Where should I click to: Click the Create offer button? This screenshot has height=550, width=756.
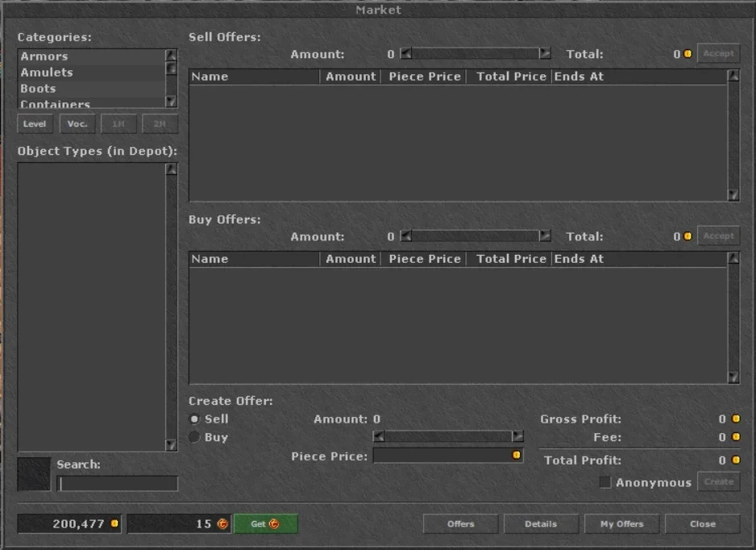coord(718,482)
